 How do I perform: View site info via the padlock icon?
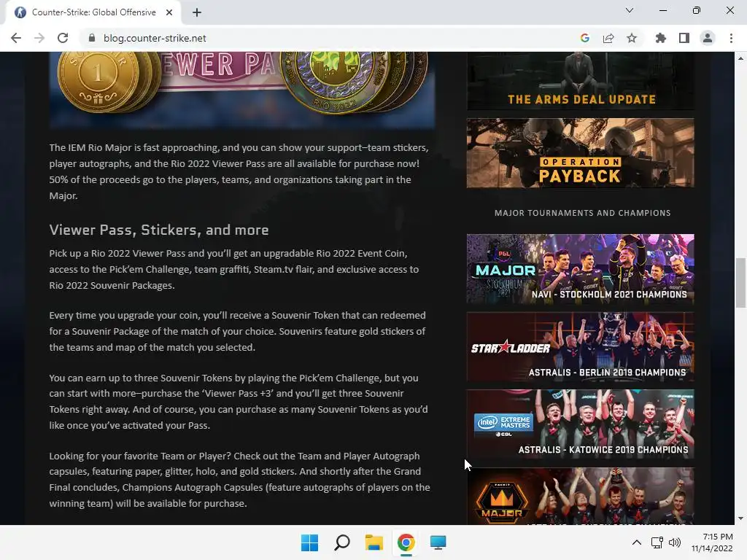pos(92,38)
